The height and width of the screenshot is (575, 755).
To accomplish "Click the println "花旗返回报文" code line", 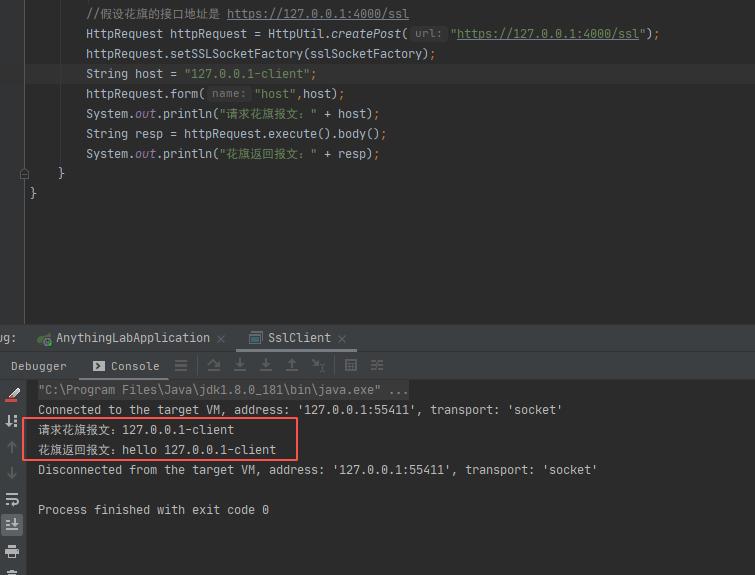I will coord(233,154).
